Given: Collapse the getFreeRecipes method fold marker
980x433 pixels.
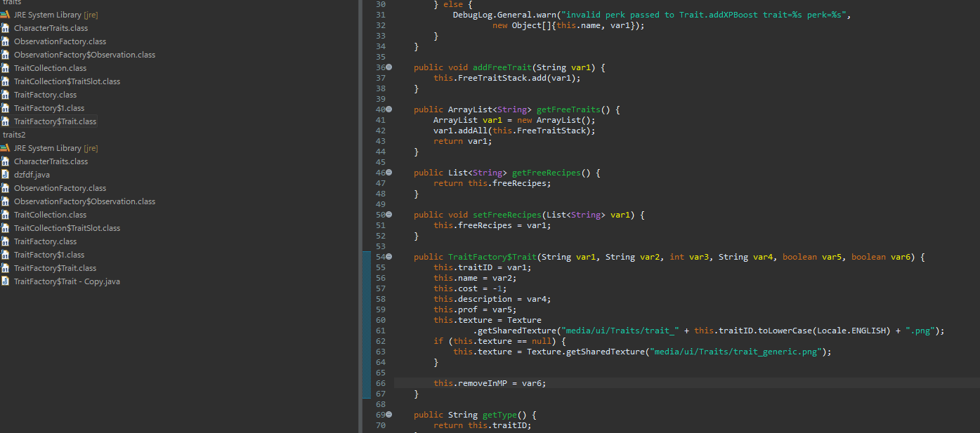Looking at the screenshot, I should tap(389, 173).
